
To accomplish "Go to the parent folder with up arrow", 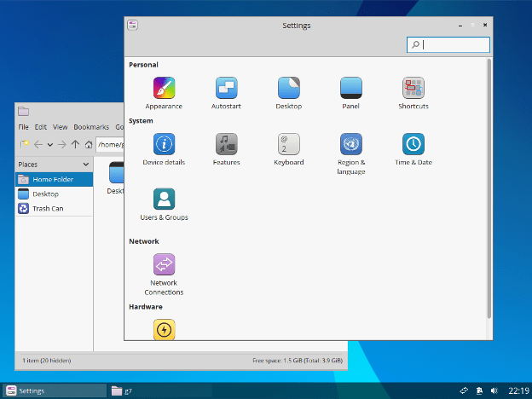I will (76, 145).
